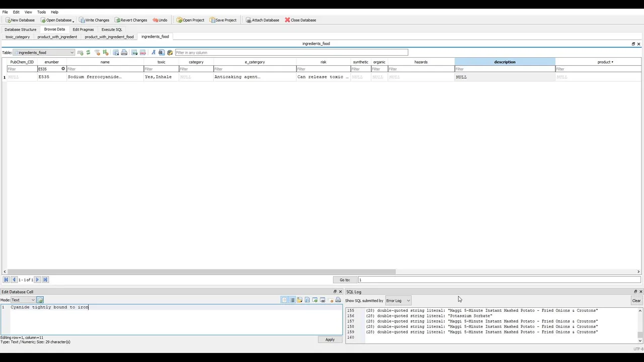
Task: Float the Edit Database Cell panel
Action: (x=335, y=292)
